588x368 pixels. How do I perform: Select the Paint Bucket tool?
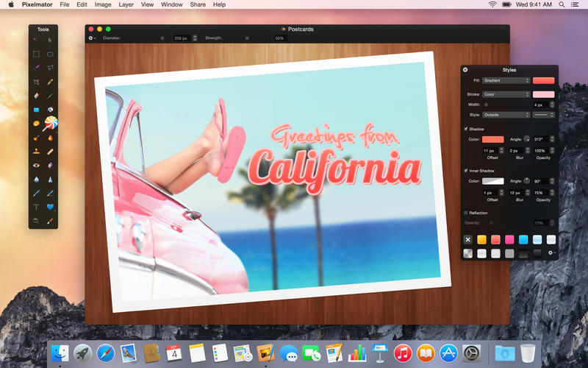click(50, 110)
